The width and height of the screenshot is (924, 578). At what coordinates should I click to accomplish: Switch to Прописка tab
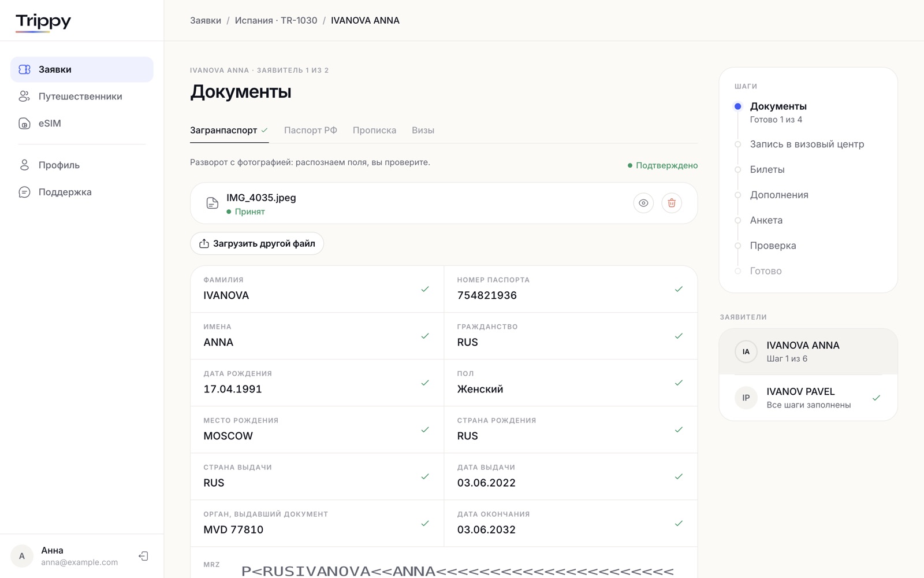[374, 131]
